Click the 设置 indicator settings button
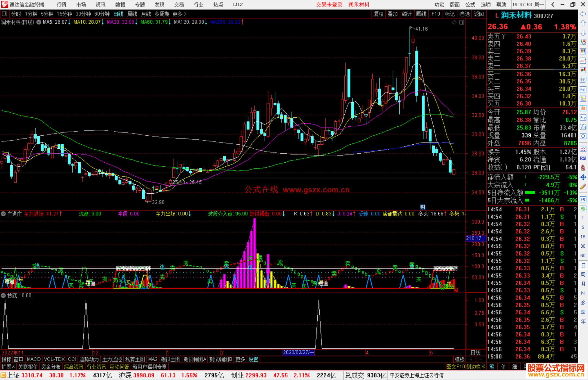Image resolution: width=588 pixels, height=380 pixels. coord(253,359)
